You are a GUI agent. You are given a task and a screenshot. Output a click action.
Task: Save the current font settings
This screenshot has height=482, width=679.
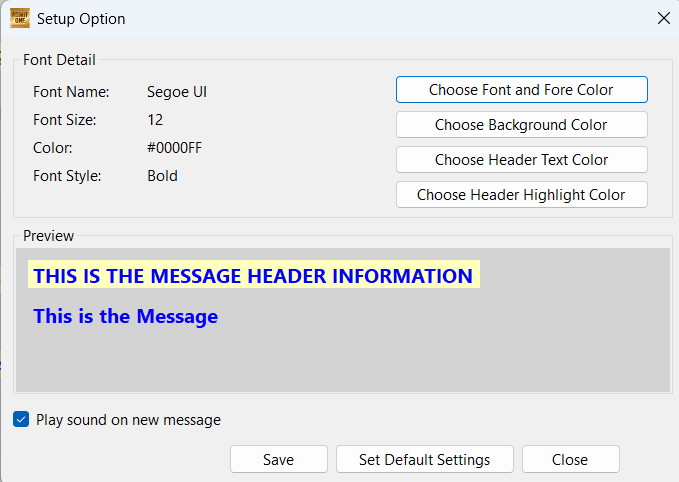[x=278, y=459]
